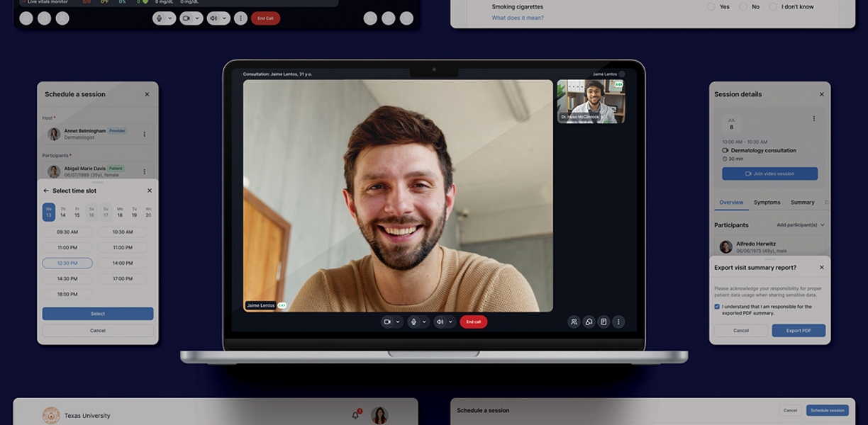Viewport: 868px width, 425px height.
Task: Expand the microphone options arrow in the laptop call bar
Action: click(x=424, y=322)
